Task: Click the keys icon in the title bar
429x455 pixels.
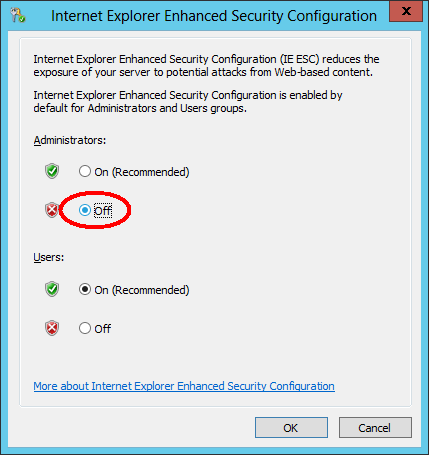Action: coord(17,15)
